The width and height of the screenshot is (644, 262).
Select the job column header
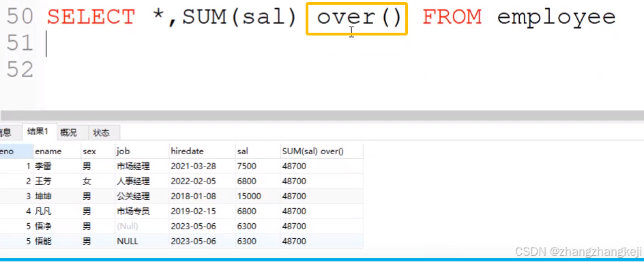coord(142,151)
